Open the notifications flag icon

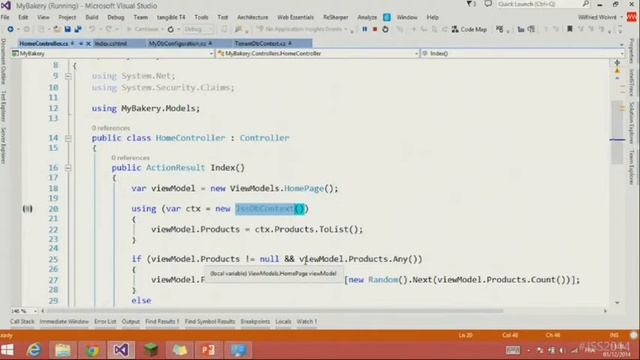[x=470, y=4]
